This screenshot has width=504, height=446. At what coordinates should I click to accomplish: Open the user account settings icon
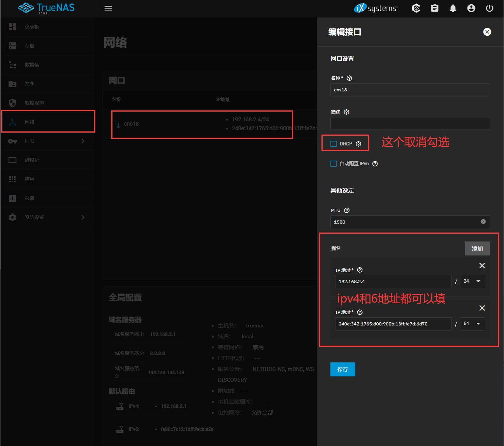[471, 8]
